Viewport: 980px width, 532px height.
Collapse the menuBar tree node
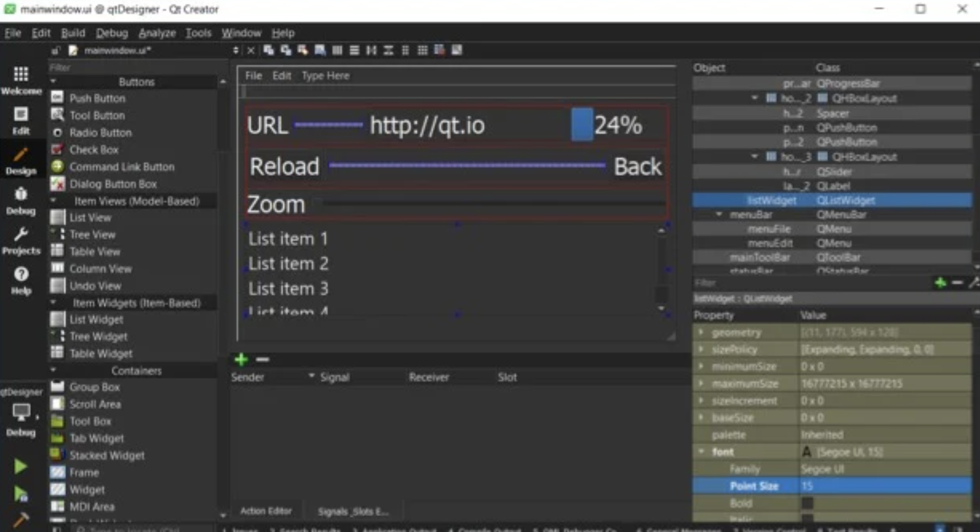point(719,214)
